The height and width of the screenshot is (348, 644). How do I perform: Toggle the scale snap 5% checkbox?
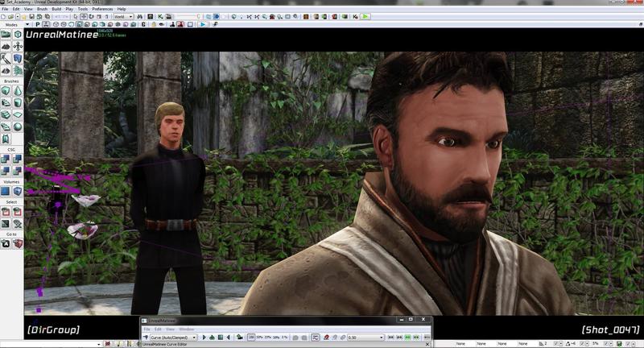606,343
